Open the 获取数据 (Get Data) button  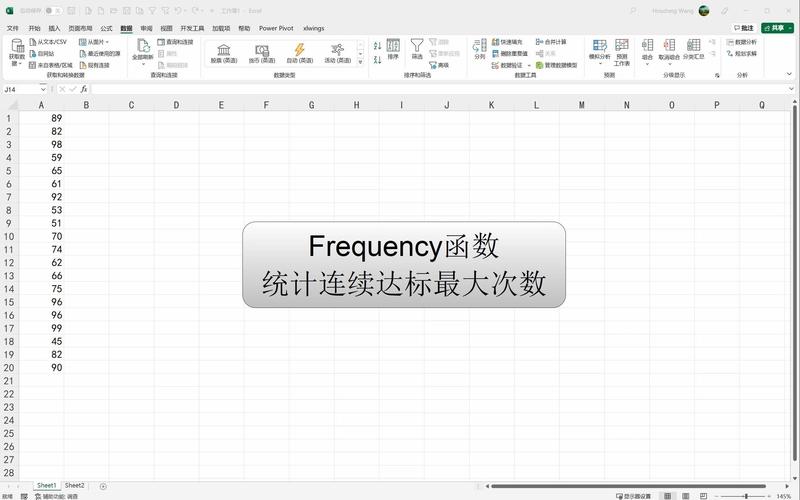(x=17, y=52)
